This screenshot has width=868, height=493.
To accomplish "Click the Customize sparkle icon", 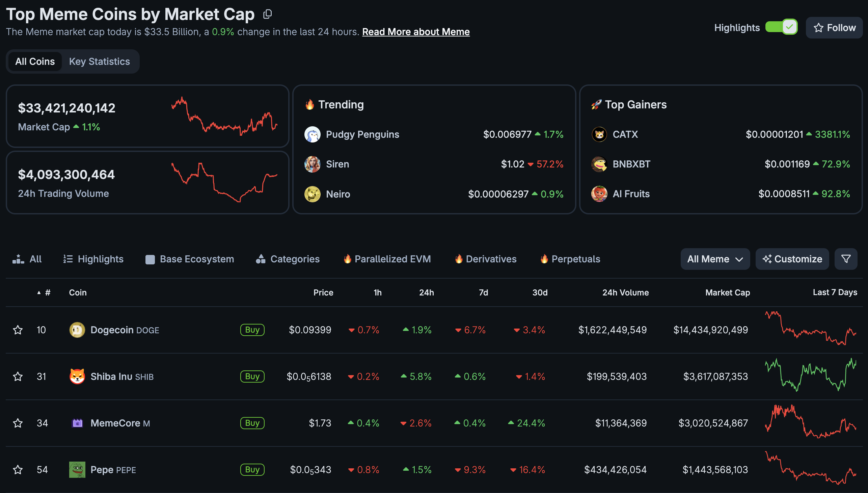I will 767,259.
